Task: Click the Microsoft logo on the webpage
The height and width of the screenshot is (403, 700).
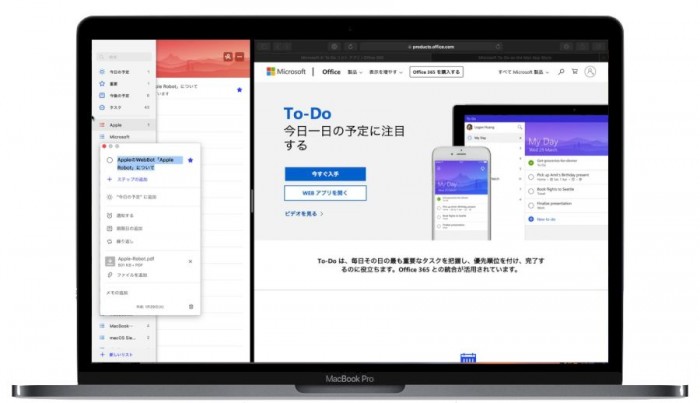Action: coord(286,71)
